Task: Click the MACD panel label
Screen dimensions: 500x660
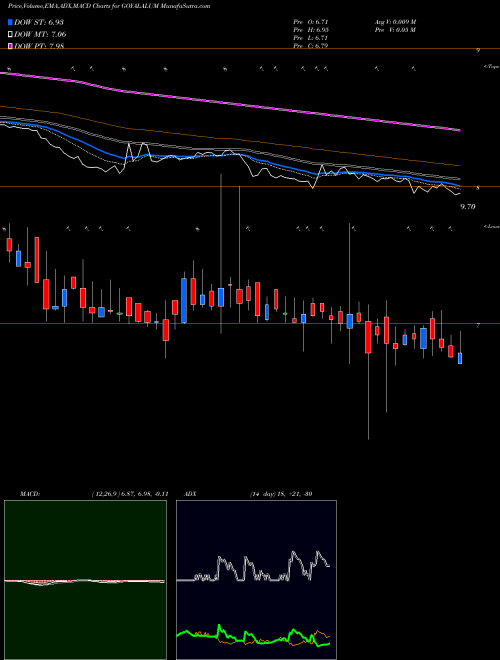Action: 30,494
